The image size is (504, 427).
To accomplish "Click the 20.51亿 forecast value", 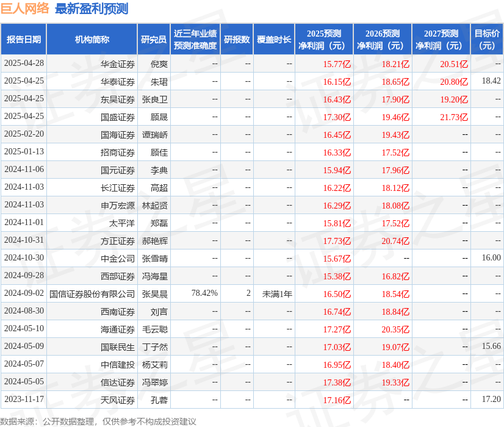I will tap(454, 64).
